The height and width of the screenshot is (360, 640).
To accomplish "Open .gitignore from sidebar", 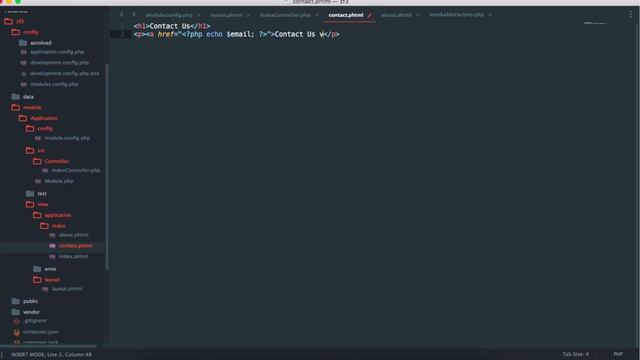I will pyautogui.click(x=35, y=321).
